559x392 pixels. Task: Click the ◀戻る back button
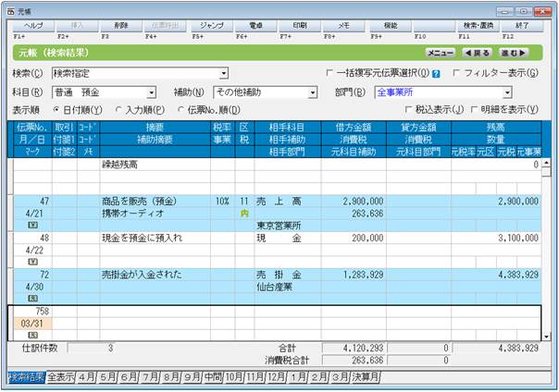pyautogui.click(x=477, y=53)
